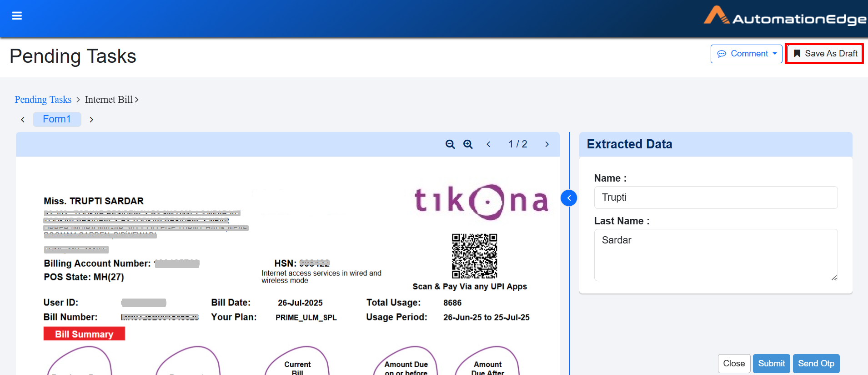The width and height of the screenshot is (868, 375).
Task: Click the Billing Account Number label
Action: pos(97,264)
